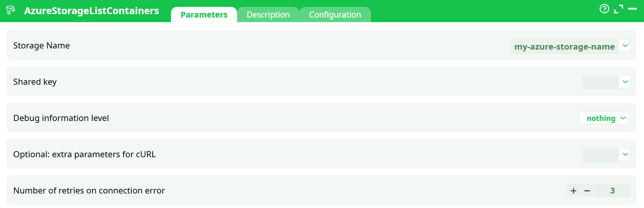Click the retries value field showing 3
This screenshot has height=208, width=644.
(612, 190)
